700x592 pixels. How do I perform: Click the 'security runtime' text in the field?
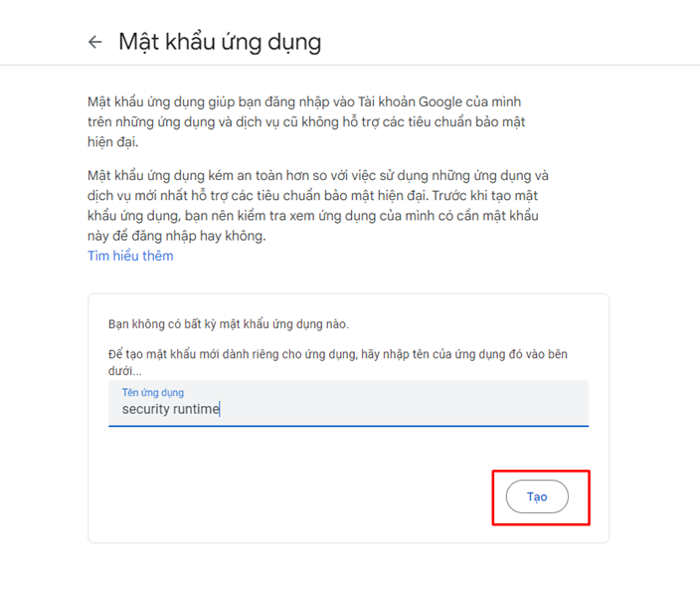[170, 409]
